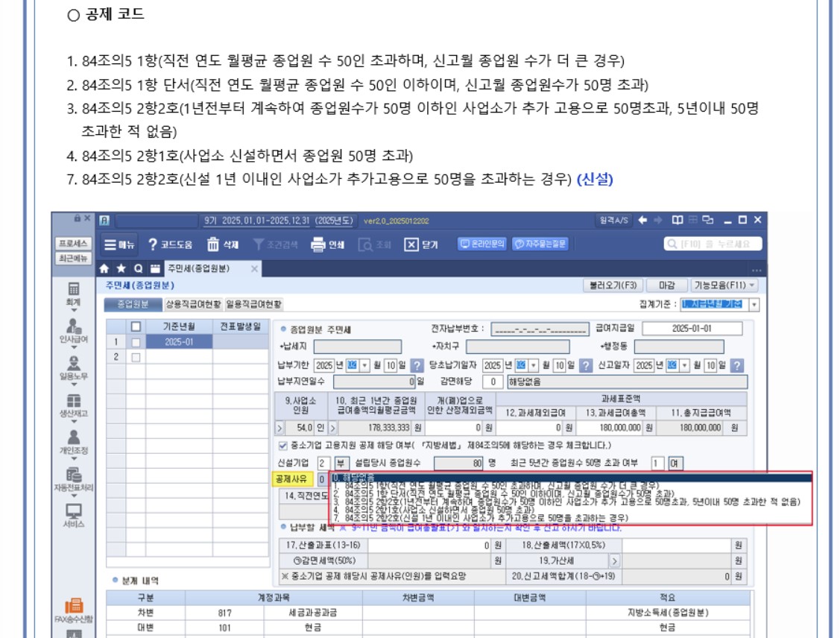The width and height of the screenshot is (840, 638).
Task: Click the clapperboard icon in tab bar
Action: coord(155,268)
